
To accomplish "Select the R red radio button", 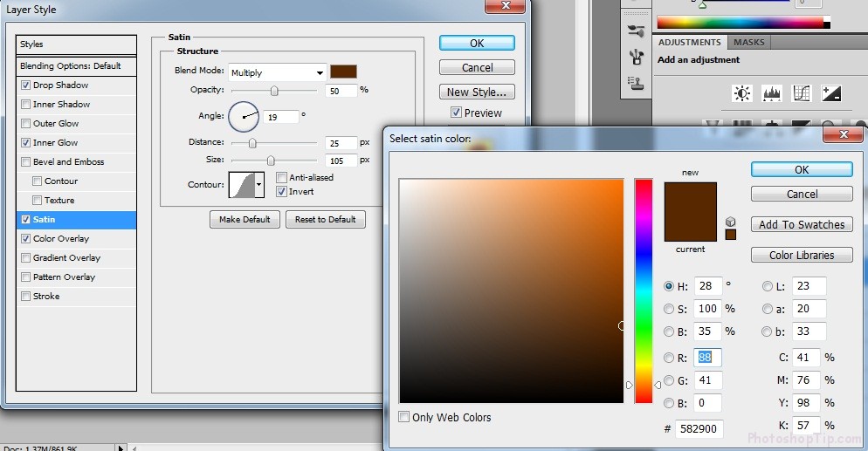I will (x=669, y=358).
